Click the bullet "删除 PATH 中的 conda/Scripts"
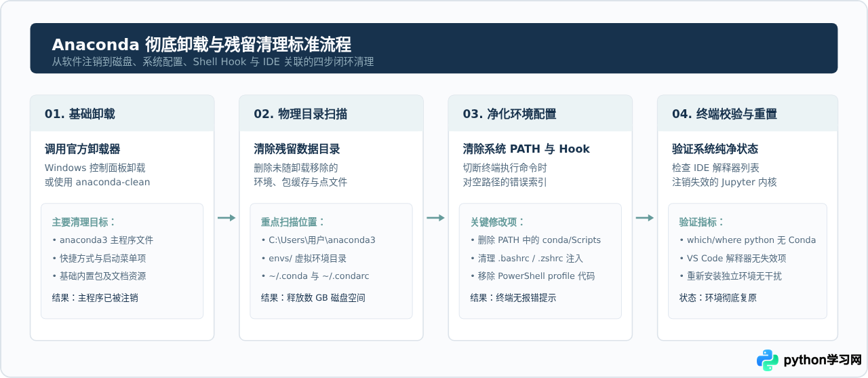Image resolution: width=868 pixels, height=378 pixels. tap(536, 240)
